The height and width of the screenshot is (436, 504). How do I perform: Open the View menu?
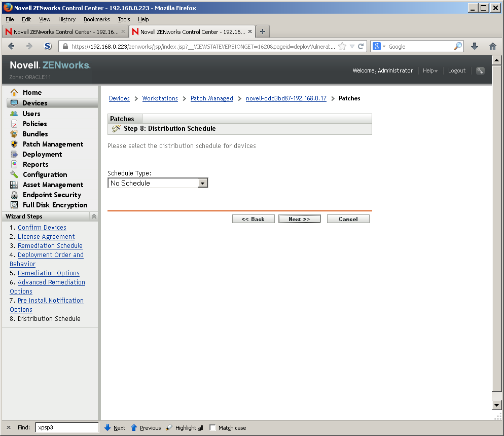[45, 19]
